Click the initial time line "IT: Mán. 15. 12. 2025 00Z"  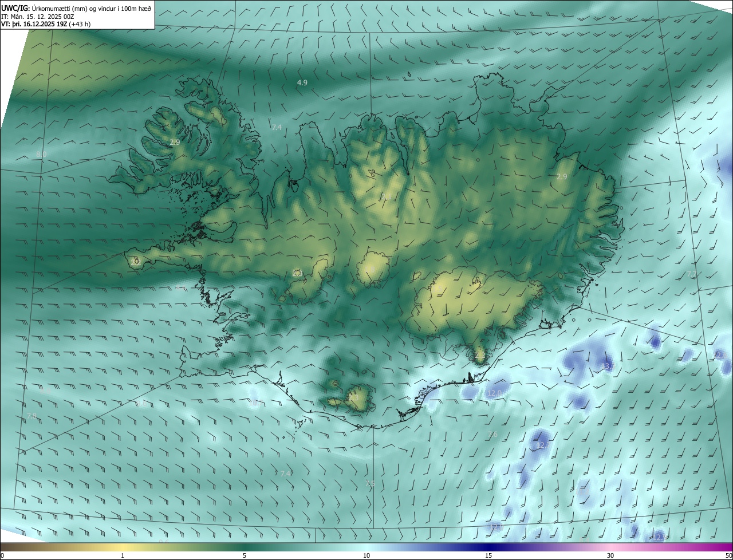37,17
